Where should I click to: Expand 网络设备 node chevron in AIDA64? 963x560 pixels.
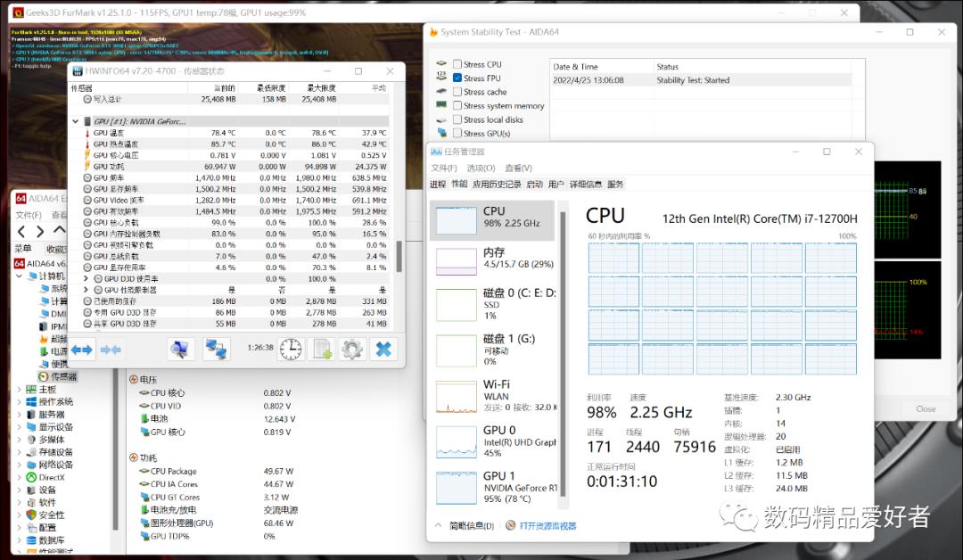pyautogui.click(x=19, y=465)
